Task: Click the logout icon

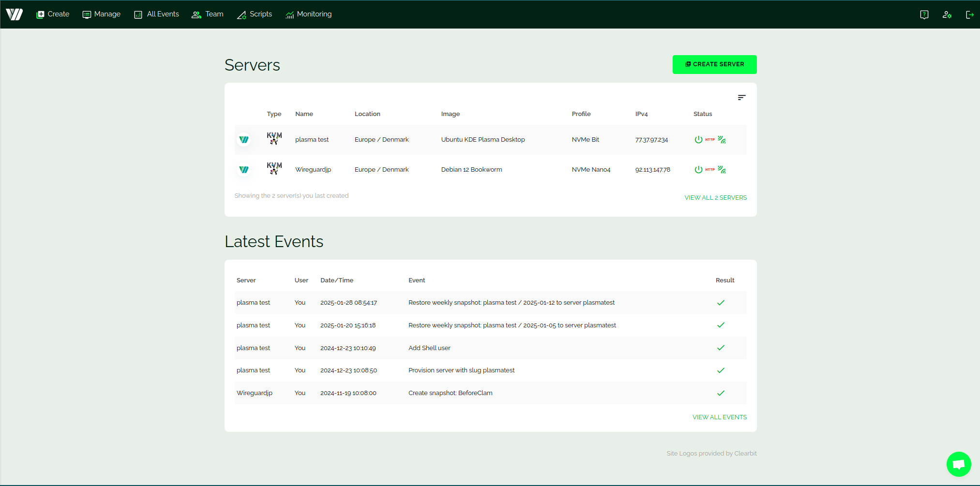Action: 969,15
